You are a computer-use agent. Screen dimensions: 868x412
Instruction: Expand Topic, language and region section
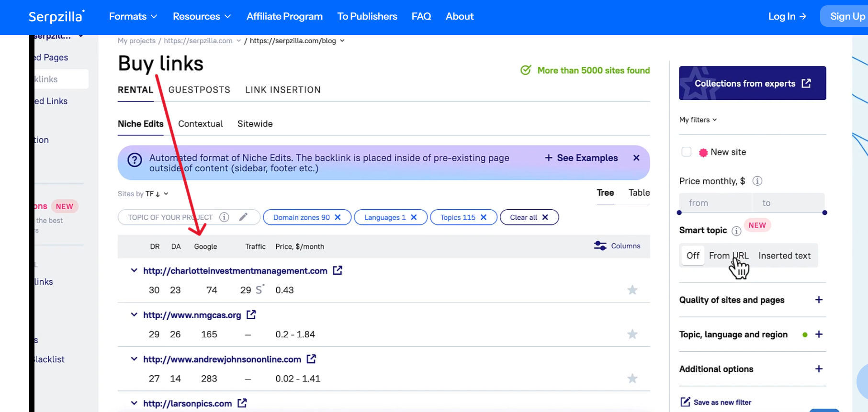(819, 334)
